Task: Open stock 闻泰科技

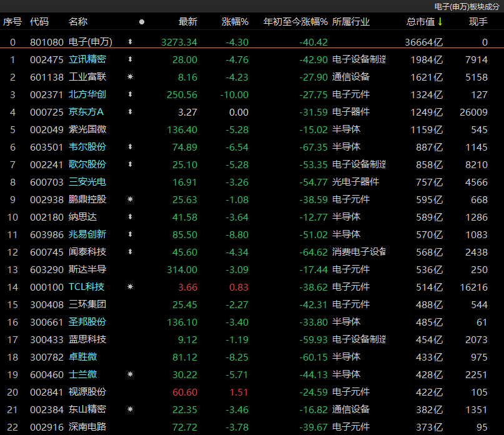Action: (87, 252)
